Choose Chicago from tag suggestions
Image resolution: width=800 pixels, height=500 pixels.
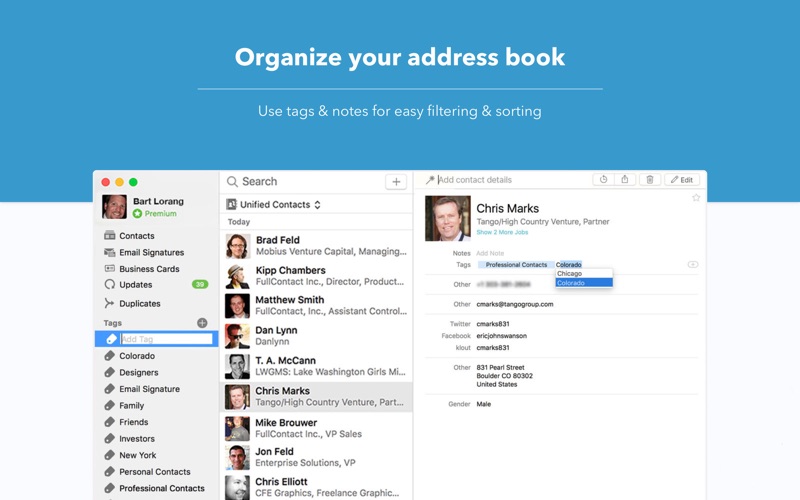click(584, 274)
